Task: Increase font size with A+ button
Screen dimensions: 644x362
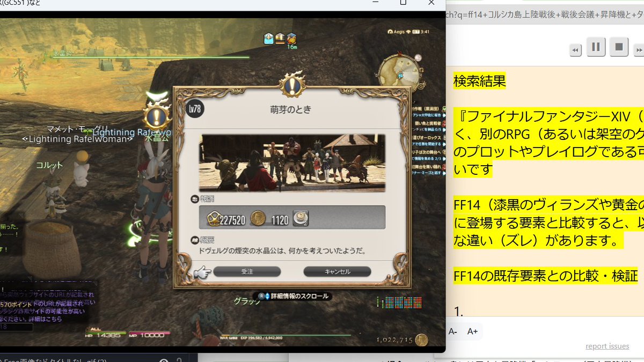Action: (x=472, y=331)
